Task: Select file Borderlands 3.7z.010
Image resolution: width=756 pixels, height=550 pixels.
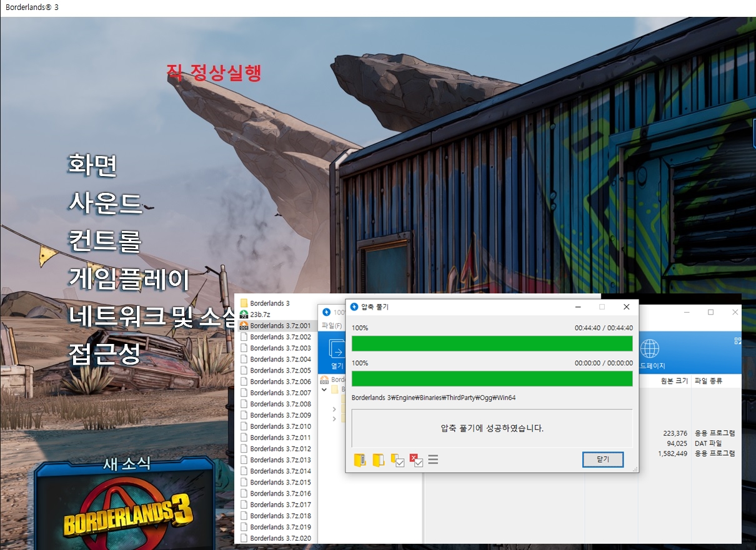Action: coord(281,426)
